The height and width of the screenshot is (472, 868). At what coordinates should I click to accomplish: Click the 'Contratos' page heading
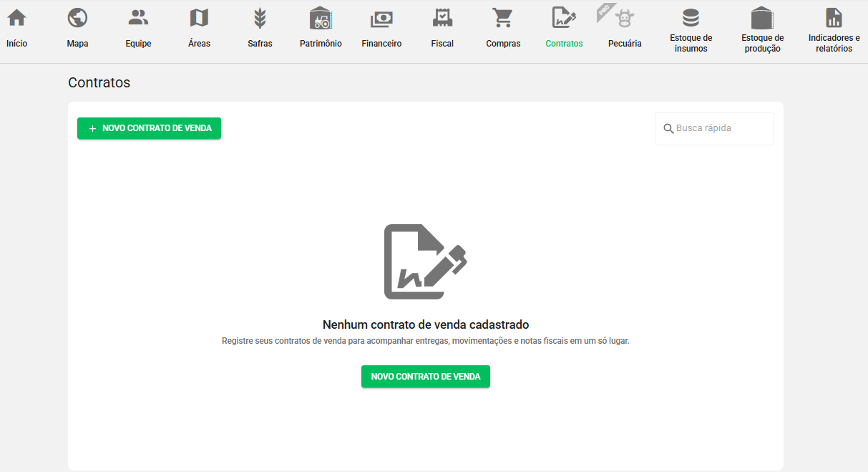pos(99,82)
